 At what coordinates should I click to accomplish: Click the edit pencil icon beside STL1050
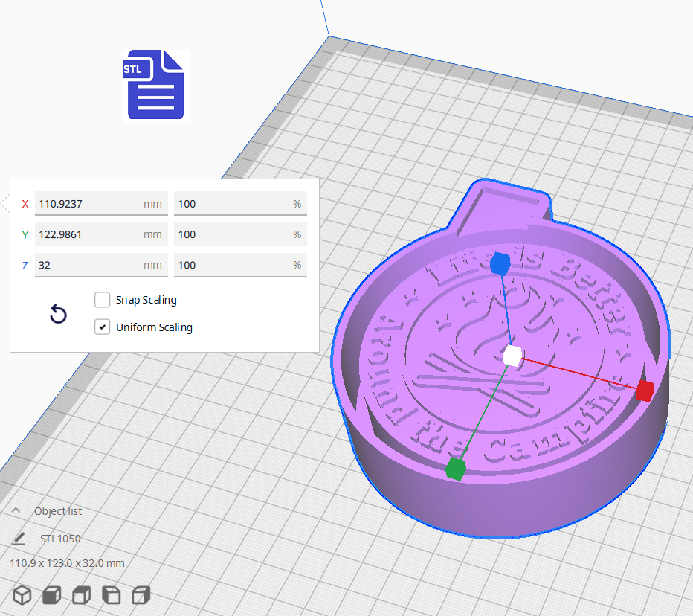coord(19,538)
